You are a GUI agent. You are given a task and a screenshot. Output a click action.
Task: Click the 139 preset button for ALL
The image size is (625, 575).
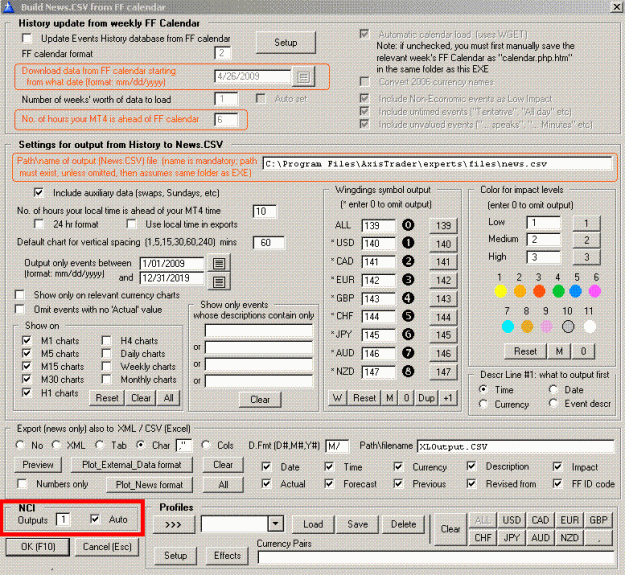click(443, 226)
